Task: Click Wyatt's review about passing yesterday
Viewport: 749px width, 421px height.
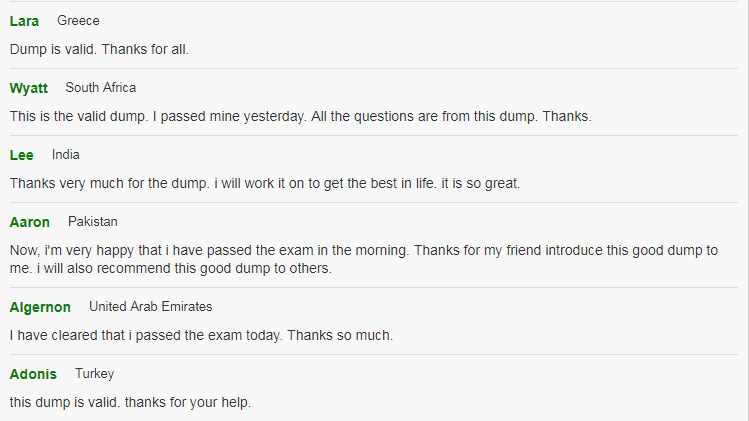Action: [300, 116]
